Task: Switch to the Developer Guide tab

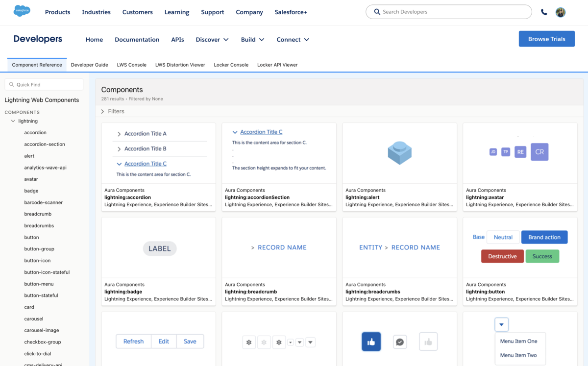Action: (89, 64)
